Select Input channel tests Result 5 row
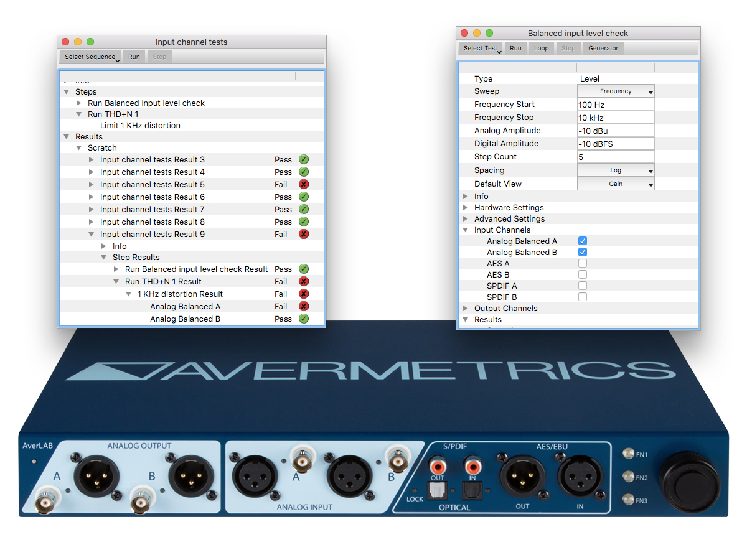Viewport: 747px width, 560px height. (x=192, y=184)
